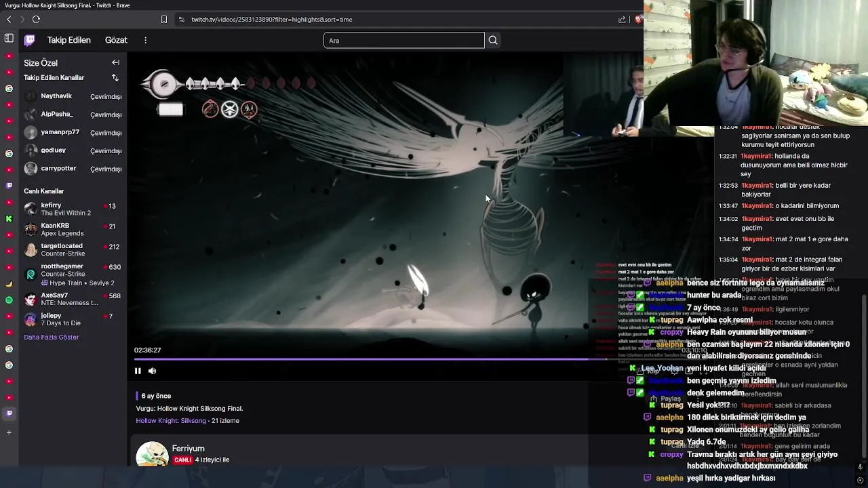Open a new tab with plus icon
The image size is (868, 488).
(9, 432)
